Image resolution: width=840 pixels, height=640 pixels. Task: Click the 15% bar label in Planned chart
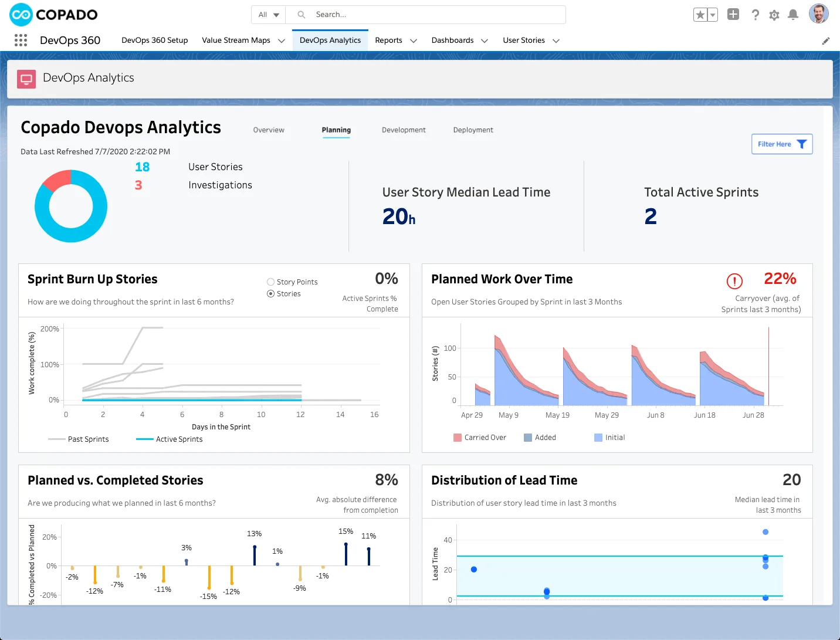pos(346,531)
